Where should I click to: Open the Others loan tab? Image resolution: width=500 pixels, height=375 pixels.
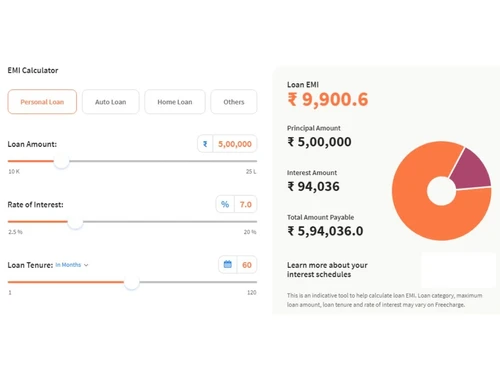tap(234, 102)
